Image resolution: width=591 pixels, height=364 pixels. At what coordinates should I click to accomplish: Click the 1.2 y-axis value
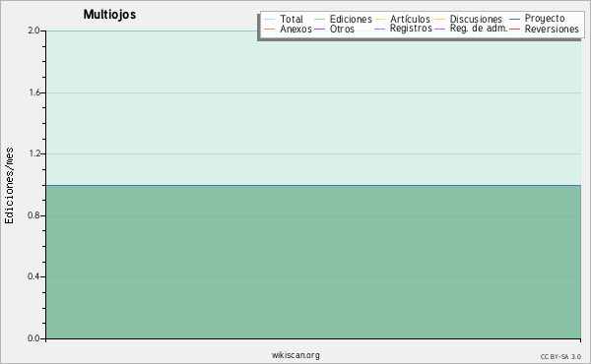click(34, 153)
